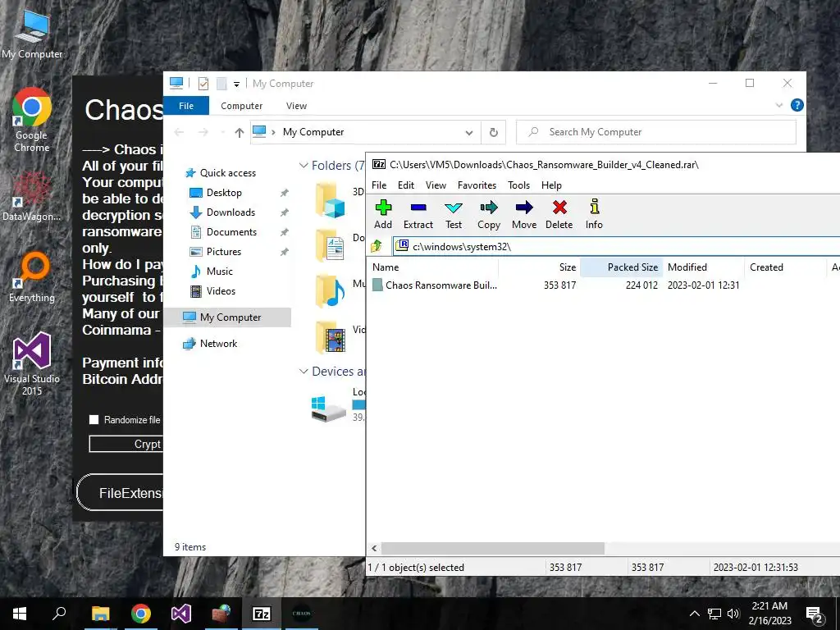Sort 7-Zip list by Created column
Screen dimensions: 840x630
[785, 267]
